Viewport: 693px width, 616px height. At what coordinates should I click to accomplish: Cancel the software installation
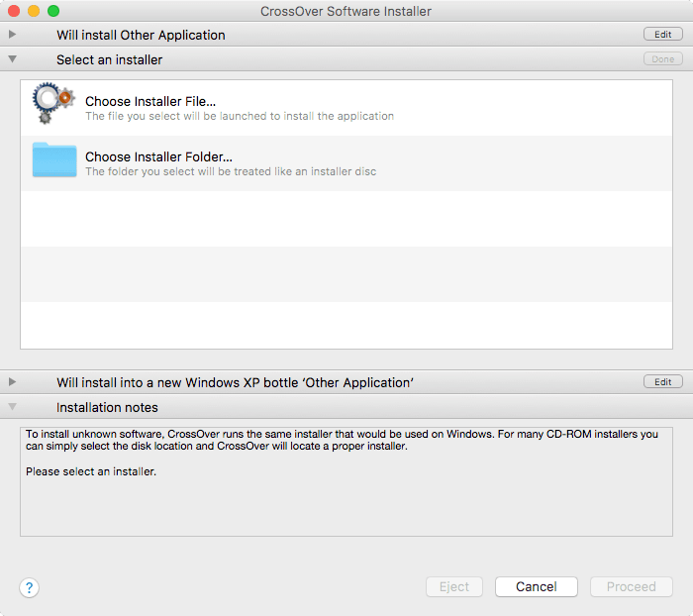[536, 586]
